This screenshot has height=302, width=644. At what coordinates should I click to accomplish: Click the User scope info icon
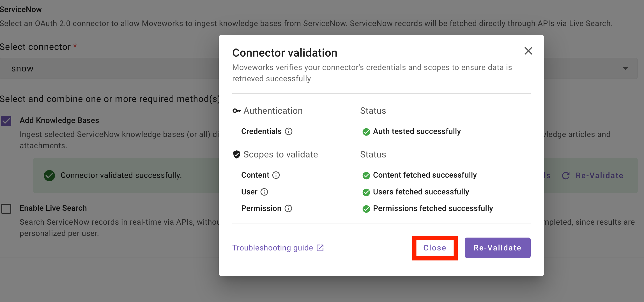coord(264,192)
